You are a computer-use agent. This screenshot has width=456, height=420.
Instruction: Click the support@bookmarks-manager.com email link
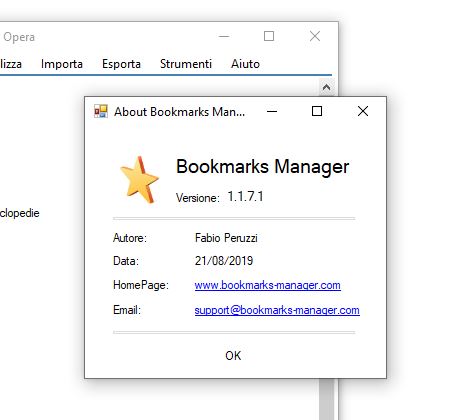click(277, 310)
